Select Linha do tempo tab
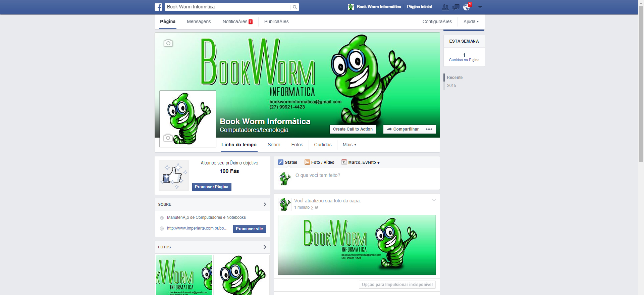The height and width of the screenshot is (295, 644). (x=239, y=145)
